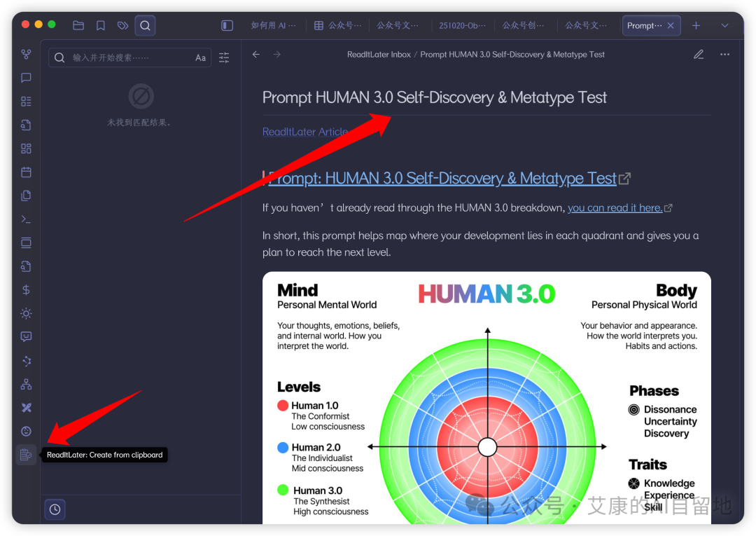
Task: Expand the tab list chevron dropdown
Action: coord(724,25)
